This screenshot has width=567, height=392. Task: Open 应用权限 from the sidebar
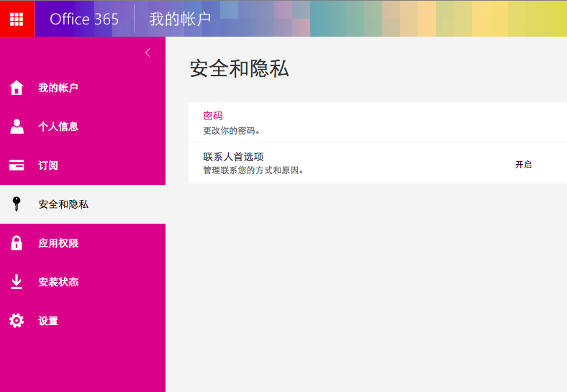(58, 243)
